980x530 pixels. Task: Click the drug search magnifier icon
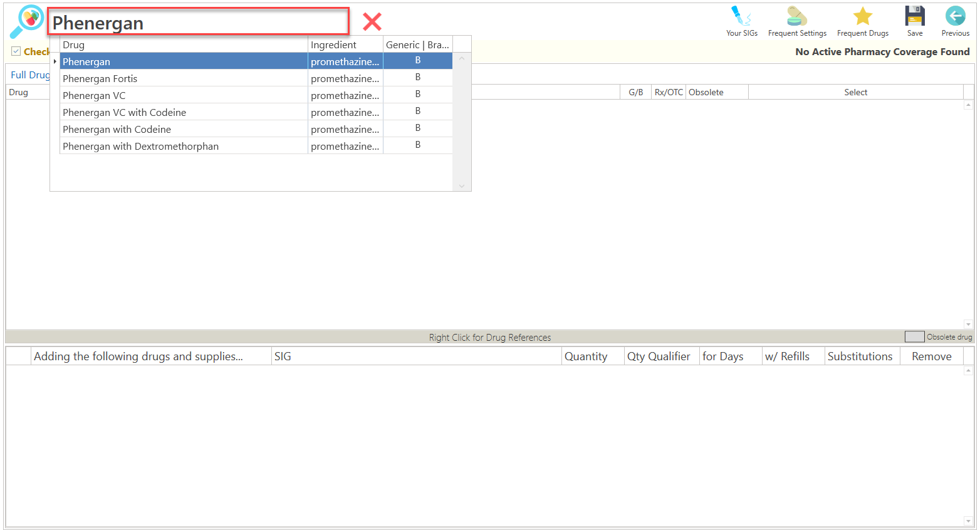click(27, 21)
